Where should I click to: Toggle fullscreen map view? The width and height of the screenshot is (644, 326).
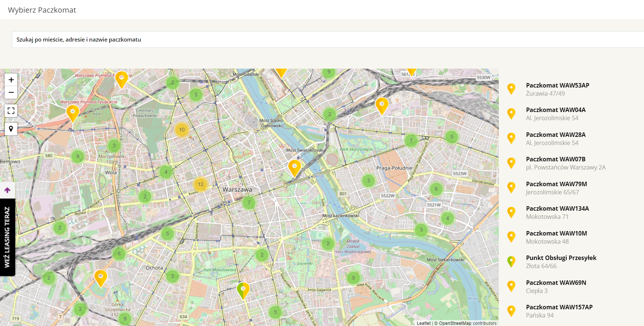[11, 111]
